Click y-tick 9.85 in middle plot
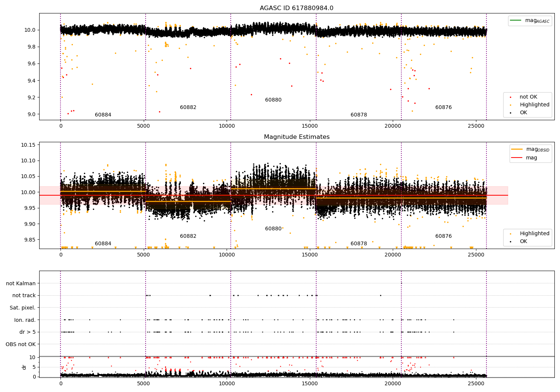This screenshot has height=392, width=560. click(29, 240)
